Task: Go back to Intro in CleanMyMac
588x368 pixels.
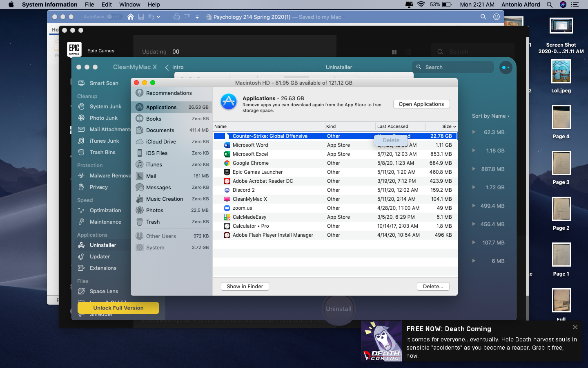Action: [174, 67]
